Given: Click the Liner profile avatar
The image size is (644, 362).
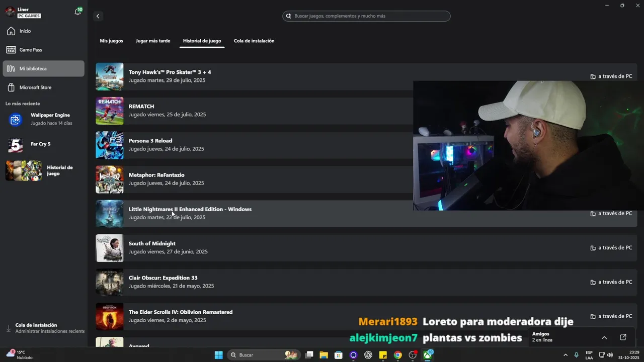Looking at the screenshot, I should tap(10, 13).
